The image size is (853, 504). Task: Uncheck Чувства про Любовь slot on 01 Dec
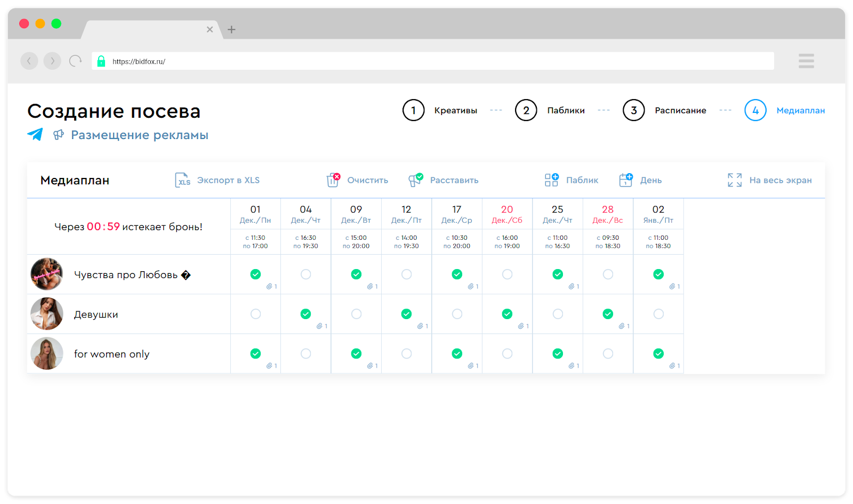tap(255, 274)
